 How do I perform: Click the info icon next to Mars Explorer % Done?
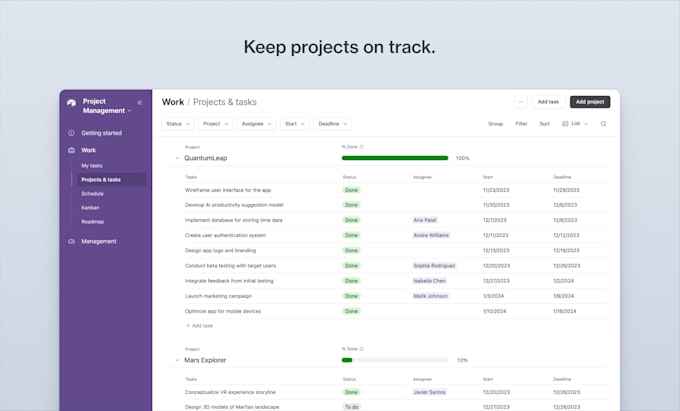tap(362, 349)
